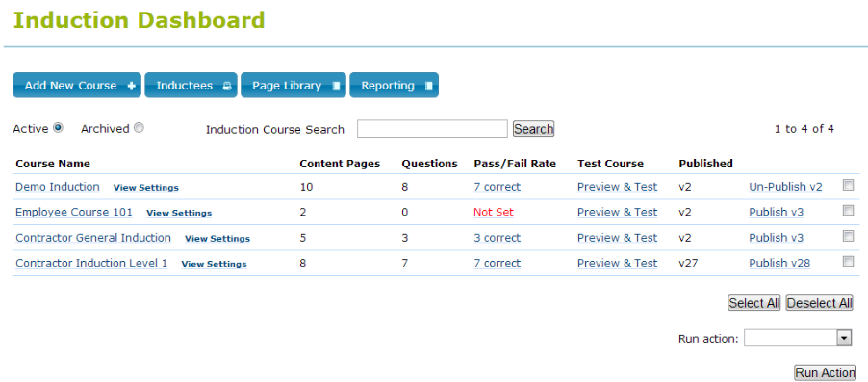This screenshot has width=868, height=382.
Task: Click the v27 published version value
Action: [688, 263]
